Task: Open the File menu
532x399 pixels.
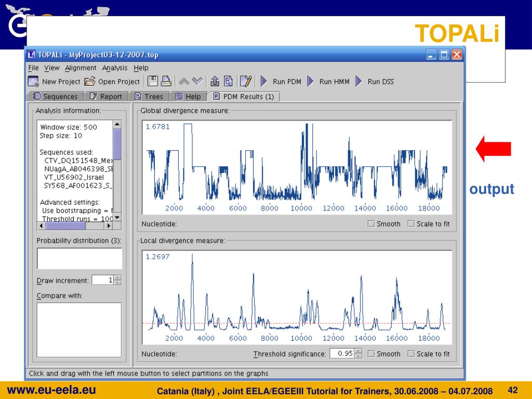Action: coord(33,68)
